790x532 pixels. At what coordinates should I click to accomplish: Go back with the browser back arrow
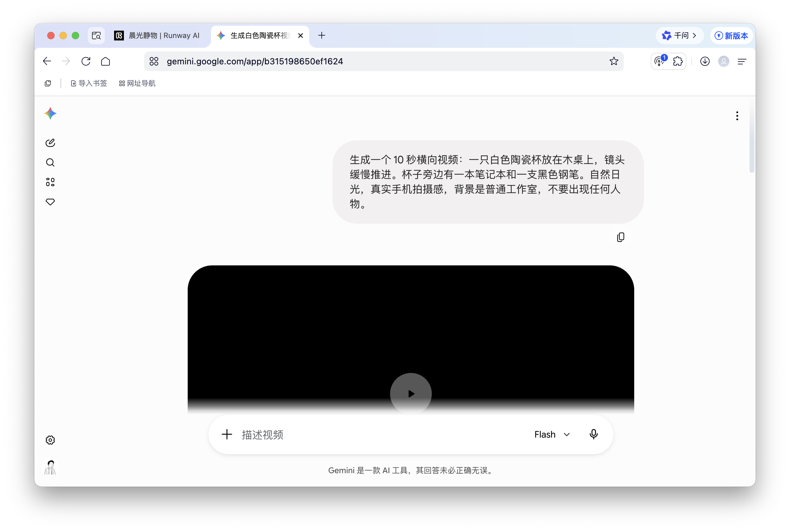point(47,61)
